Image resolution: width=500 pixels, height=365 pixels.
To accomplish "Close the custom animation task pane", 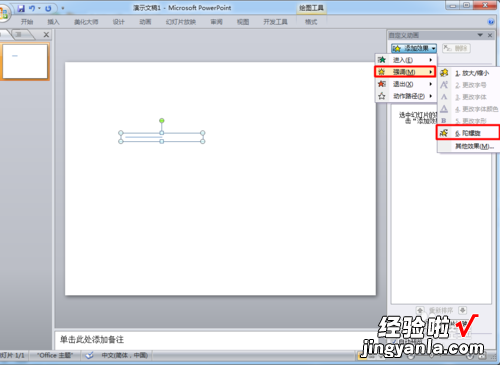I will (x=490, y=35).
